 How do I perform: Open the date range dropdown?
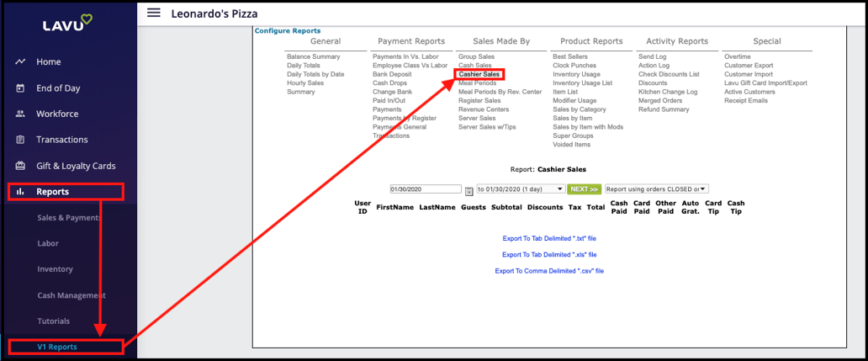click(x=521, y=189)
